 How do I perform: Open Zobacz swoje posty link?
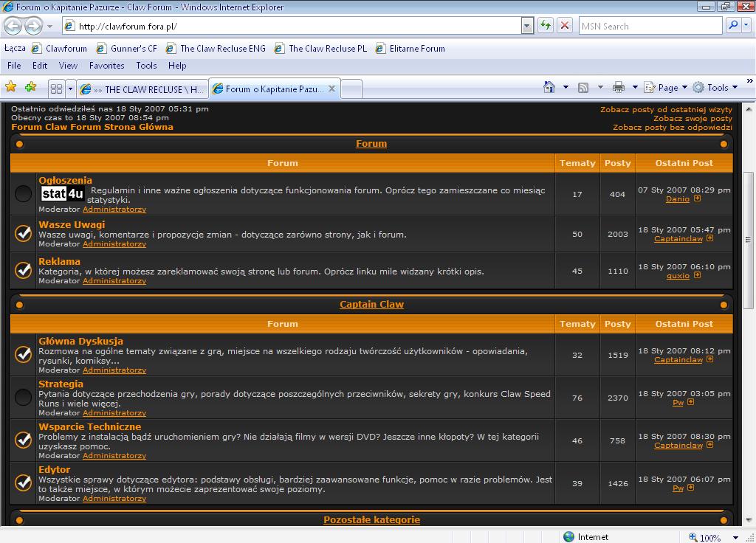click(x=693, y=118)
